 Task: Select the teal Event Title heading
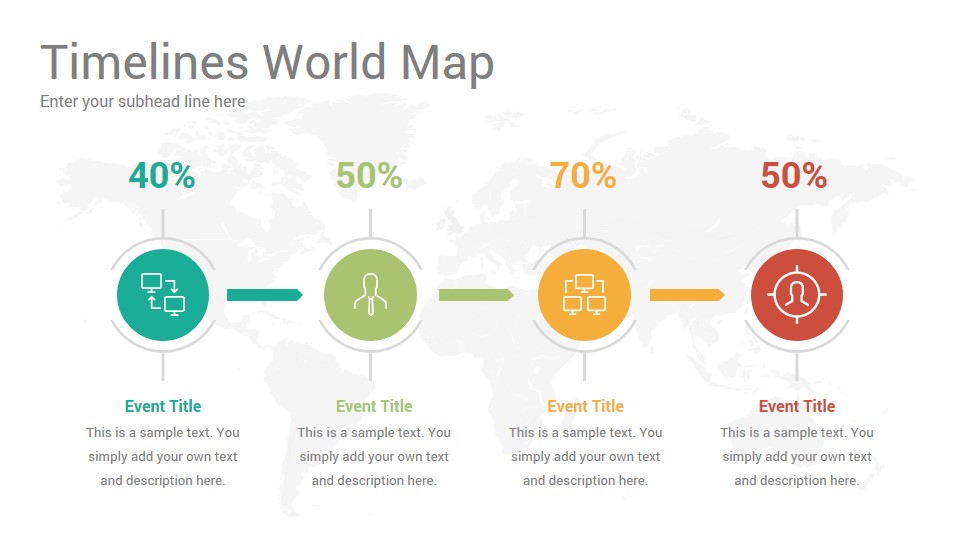(x=163, y=406)
